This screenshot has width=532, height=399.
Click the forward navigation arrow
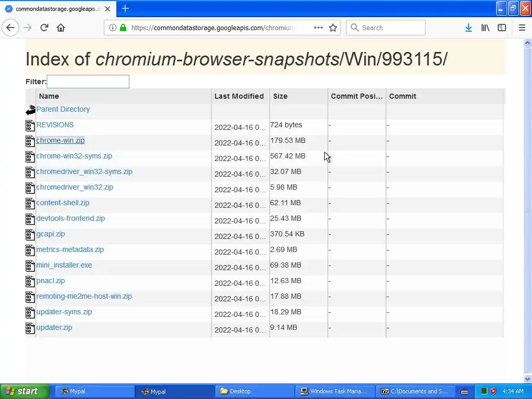28,28
